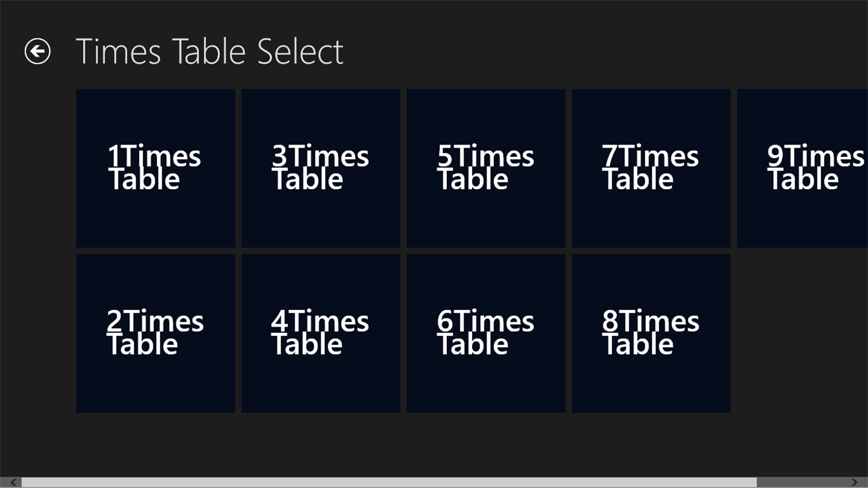Select the 3 Times Table
This screenshot has width=868, height=488.
(x=320, y=167)
